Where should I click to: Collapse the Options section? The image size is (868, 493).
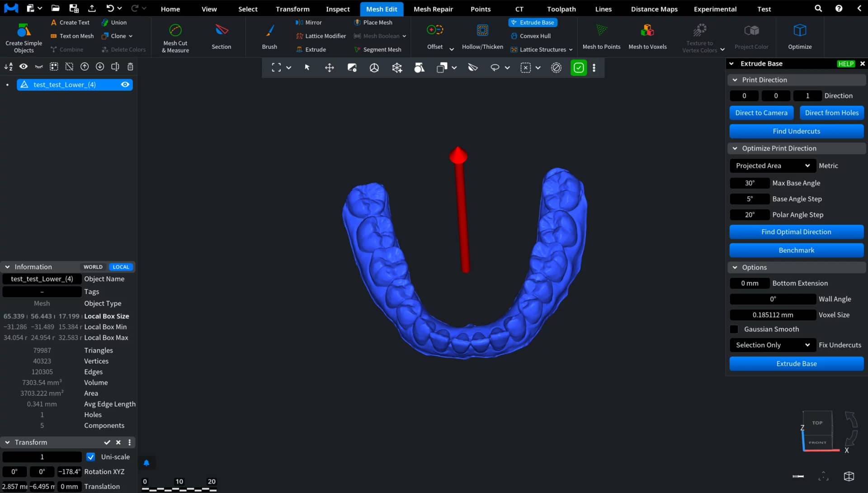click(735, 267)
